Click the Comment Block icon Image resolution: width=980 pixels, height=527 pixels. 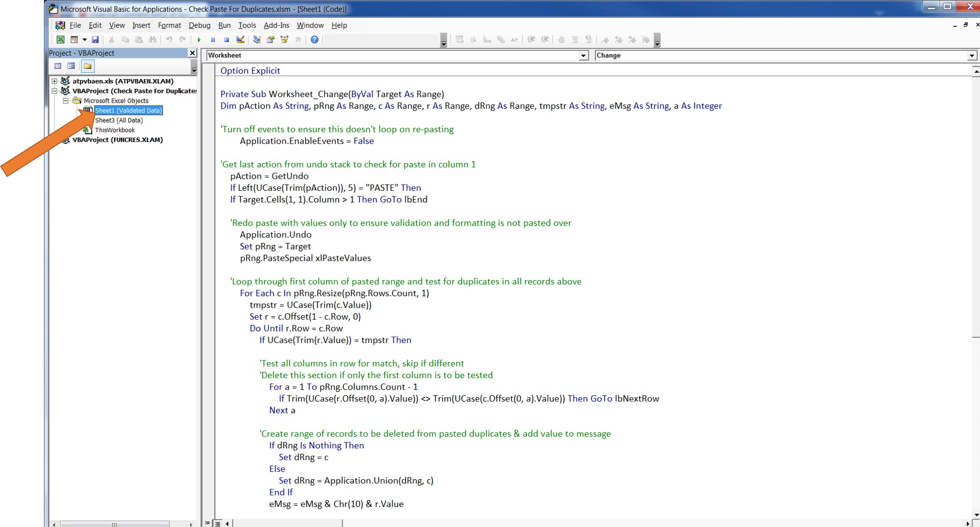tap(575, 40)
